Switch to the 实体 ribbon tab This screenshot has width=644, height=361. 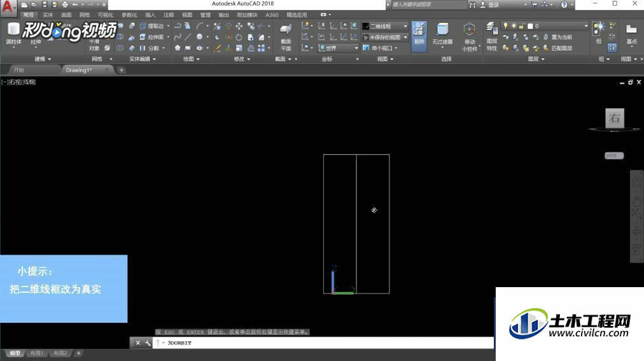48,15
